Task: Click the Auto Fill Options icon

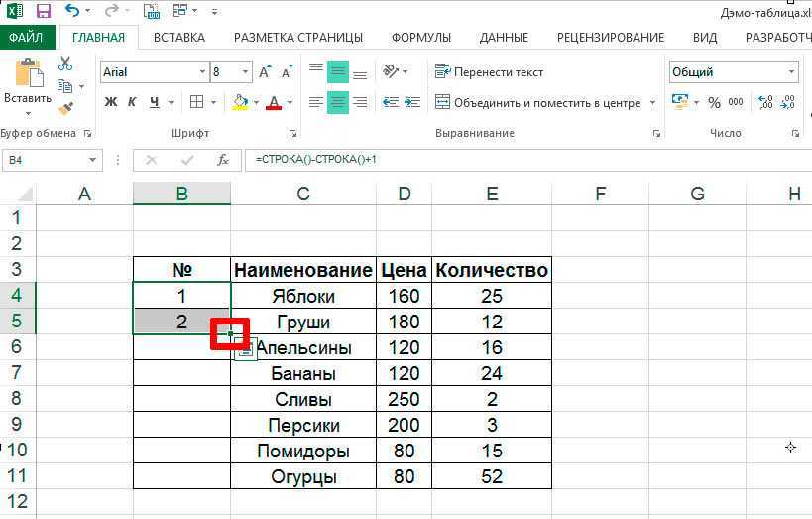Action: 246,350
